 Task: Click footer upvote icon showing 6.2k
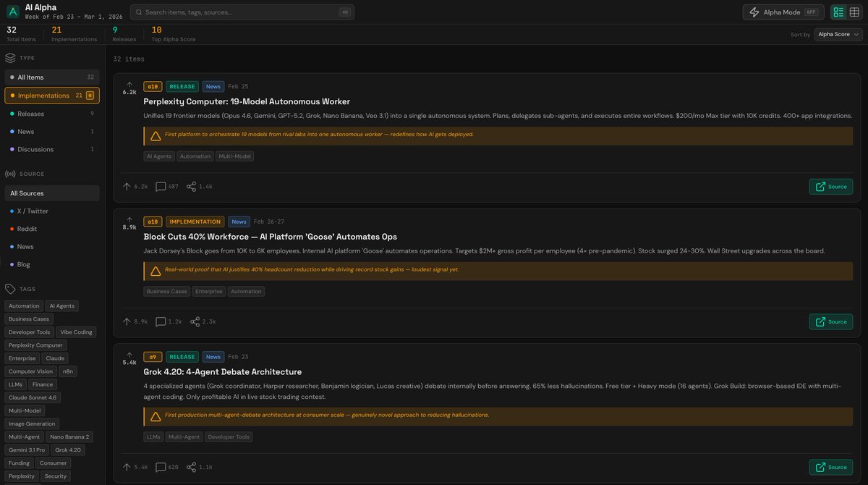click(127, 187)
